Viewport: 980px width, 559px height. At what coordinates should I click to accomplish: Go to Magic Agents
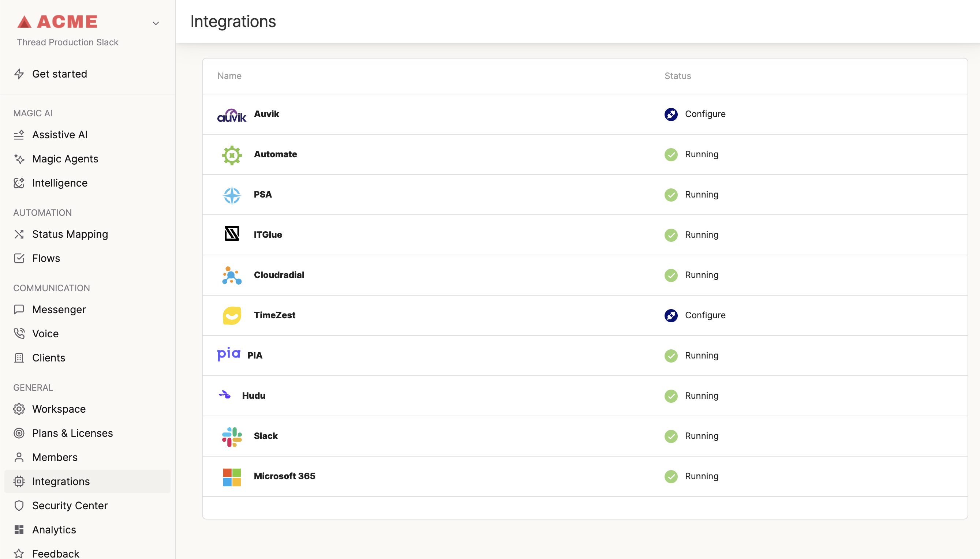[x=65, y=158]
